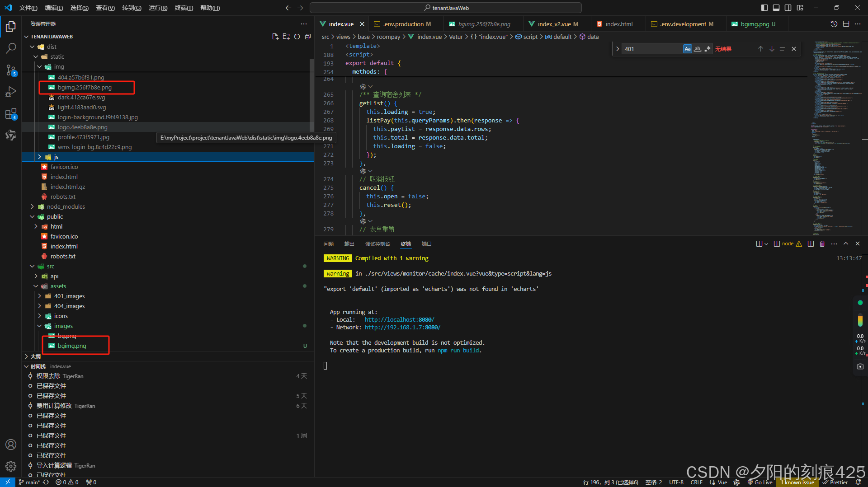Click New File icon in explorer header
The width and height of the screenshot is (868, 487).
pos(275,37)
